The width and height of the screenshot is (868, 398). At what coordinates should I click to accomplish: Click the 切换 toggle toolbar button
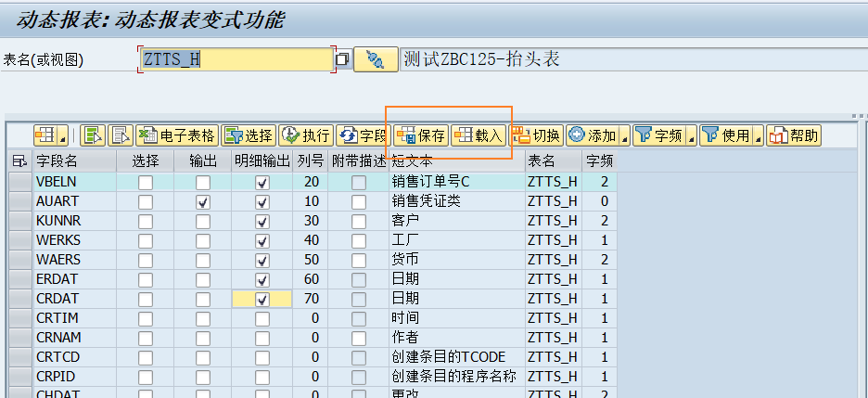[536, 135]
